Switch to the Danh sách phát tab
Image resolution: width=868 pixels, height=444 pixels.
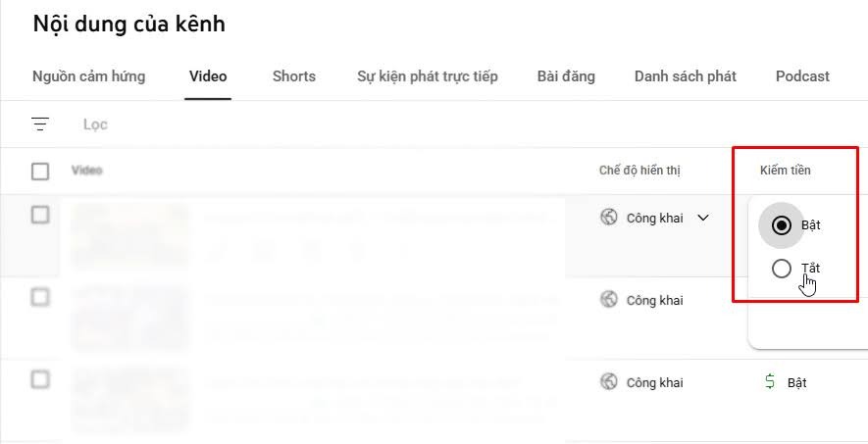click(685, 76)
